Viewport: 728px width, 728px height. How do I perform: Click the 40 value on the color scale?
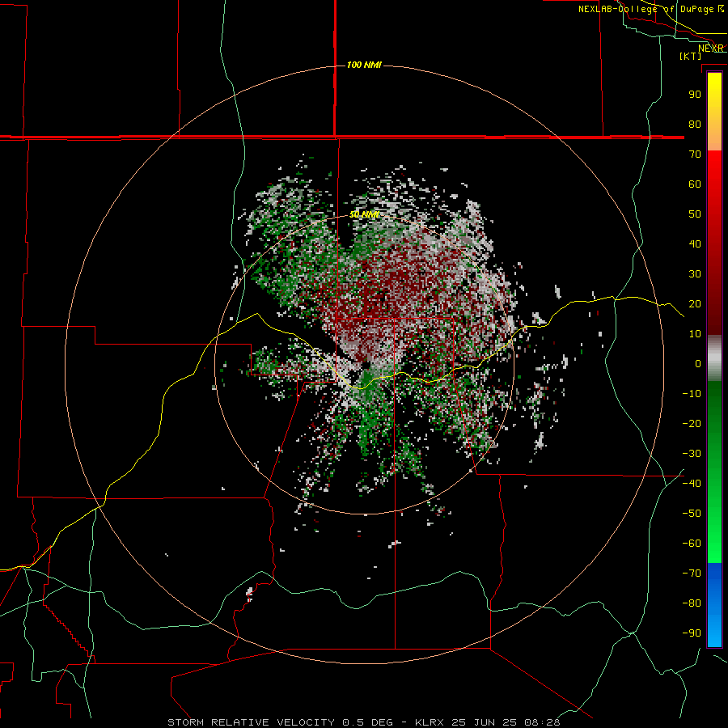[695, 244]
